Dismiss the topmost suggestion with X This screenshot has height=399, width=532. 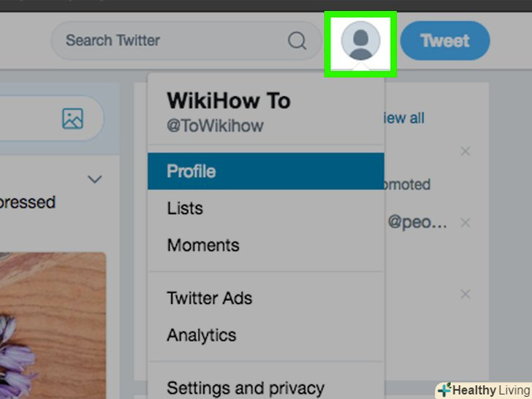pyautogui.click(x=465, y=151)
